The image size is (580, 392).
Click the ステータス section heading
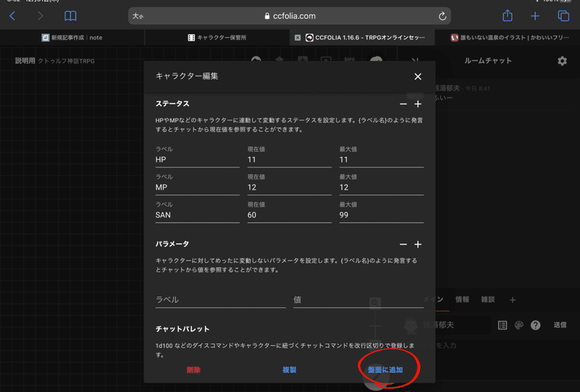click(x=173, y=104)
